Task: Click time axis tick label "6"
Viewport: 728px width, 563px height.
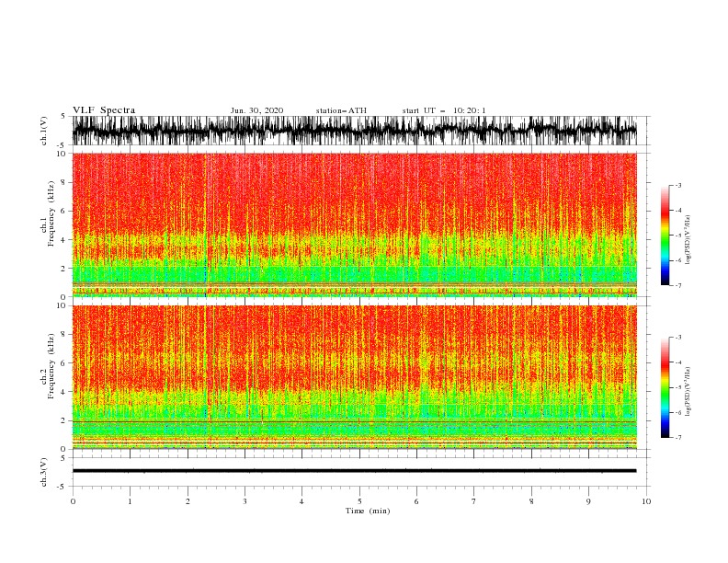Action: pos(416,501)
